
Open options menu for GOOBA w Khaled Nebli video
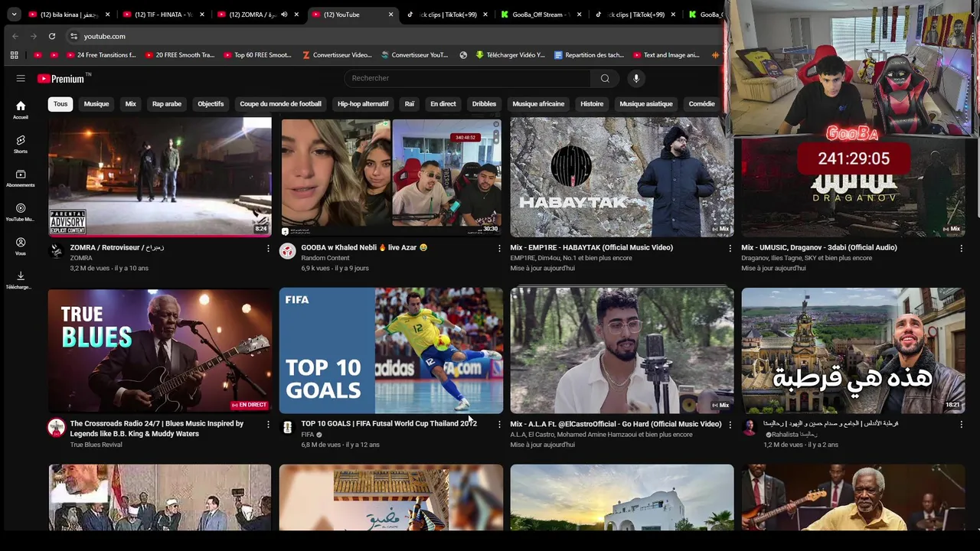pyautogui.click(x=499, y=248)
